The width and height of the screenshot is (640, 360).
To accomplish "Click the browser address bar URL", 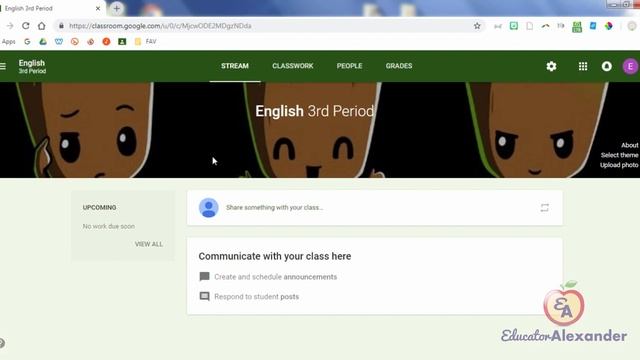I will 160,26.
